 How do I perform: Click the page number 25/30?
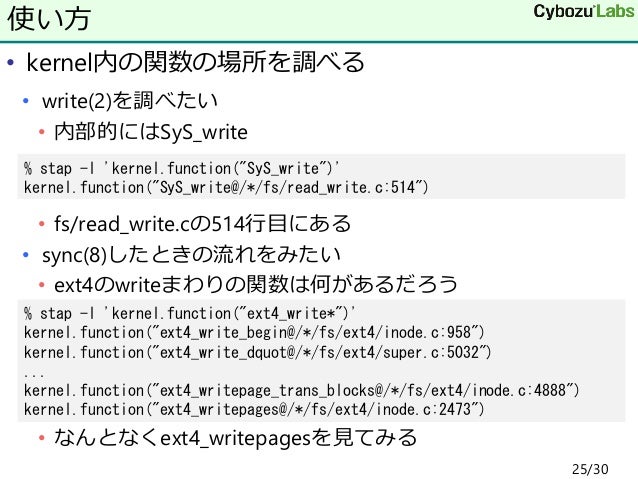[590, 469]
